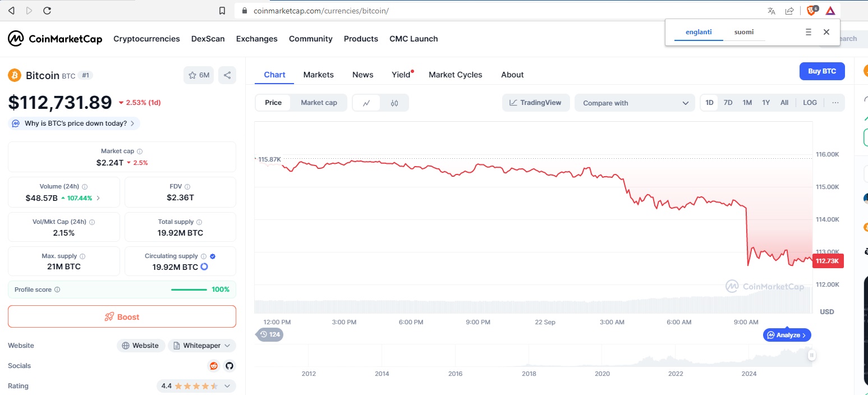Expand the Whitepaper dropdown
Viewport: 868px width, 395px height.
[202, 346]
